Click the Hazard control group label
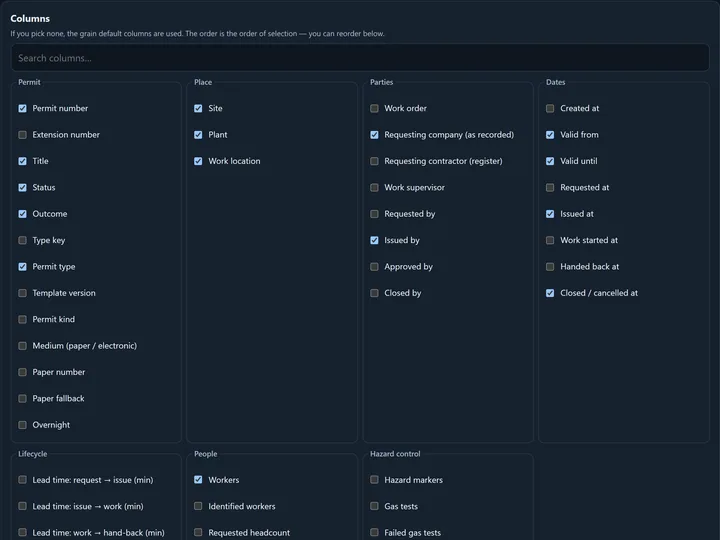720x540 pixels. tap(395, 454)
